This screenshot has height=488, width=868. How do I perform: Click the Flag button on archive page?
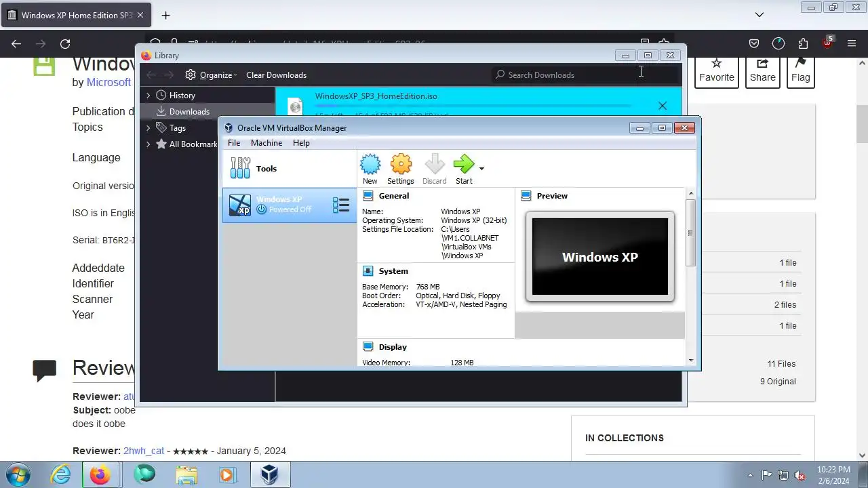[x=801, y=70]
